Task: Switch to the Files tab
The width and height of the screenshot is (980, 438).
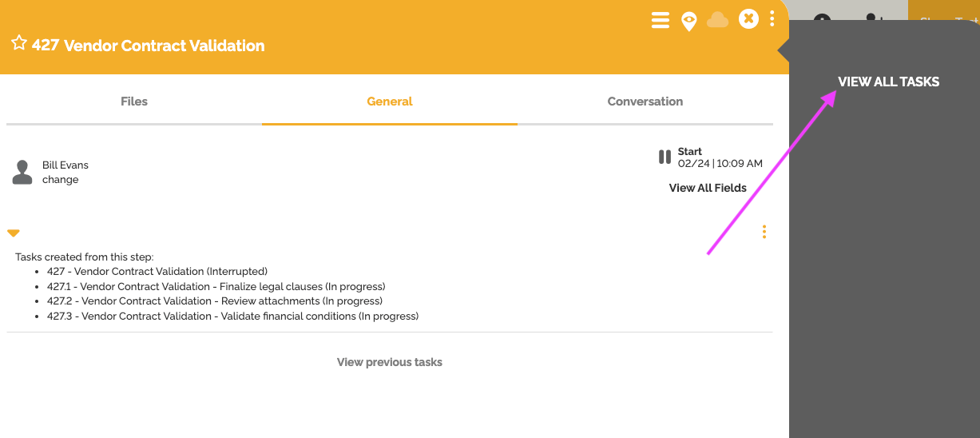Action: [134, 102]
